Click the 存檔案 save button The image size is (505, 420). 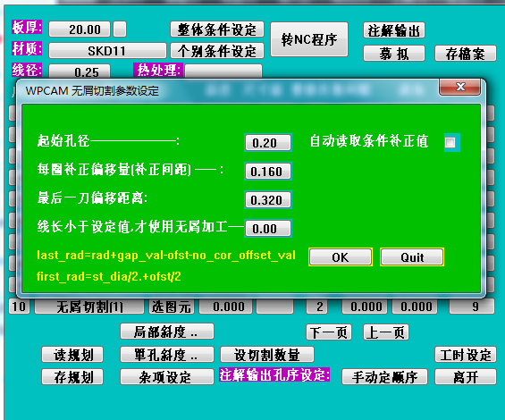[x=466, y=53]
